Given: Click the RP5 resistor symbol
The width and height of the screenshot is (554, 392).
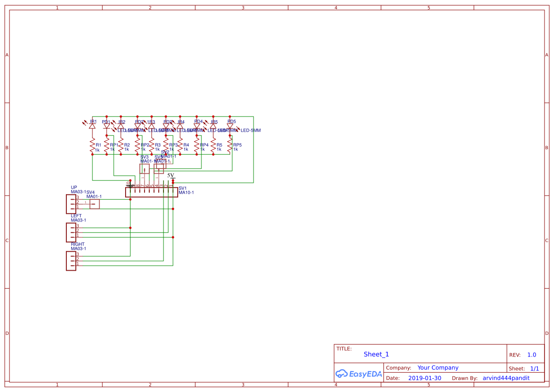Looking at the screenshot, I should pos(229,145).
